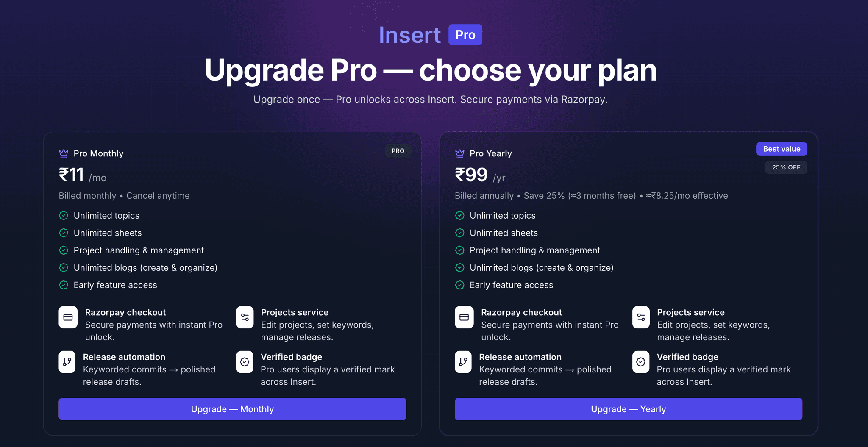Click Upgrade — Monthly
The image size is (868, 447).
[x=232, y=409]
